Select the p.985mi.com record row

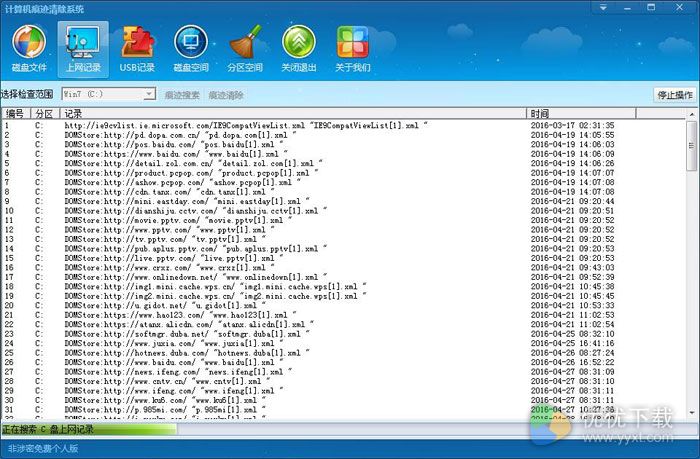[x=343, y=409]
